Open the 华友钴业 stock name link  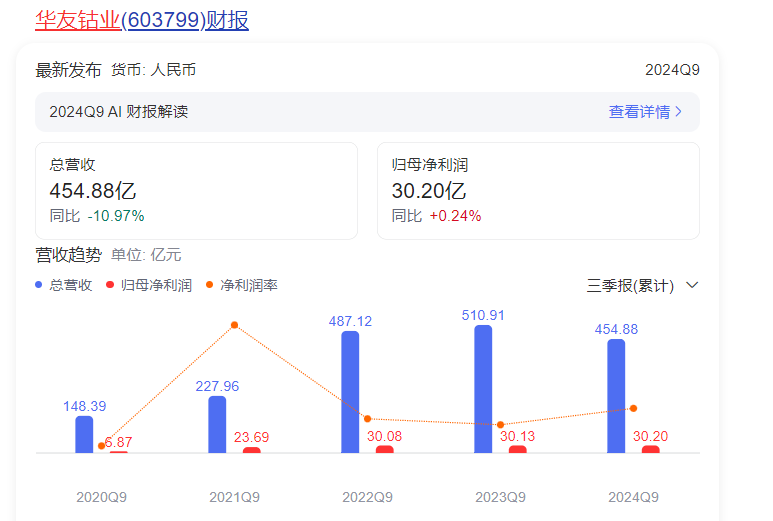[x=77, y=21]
